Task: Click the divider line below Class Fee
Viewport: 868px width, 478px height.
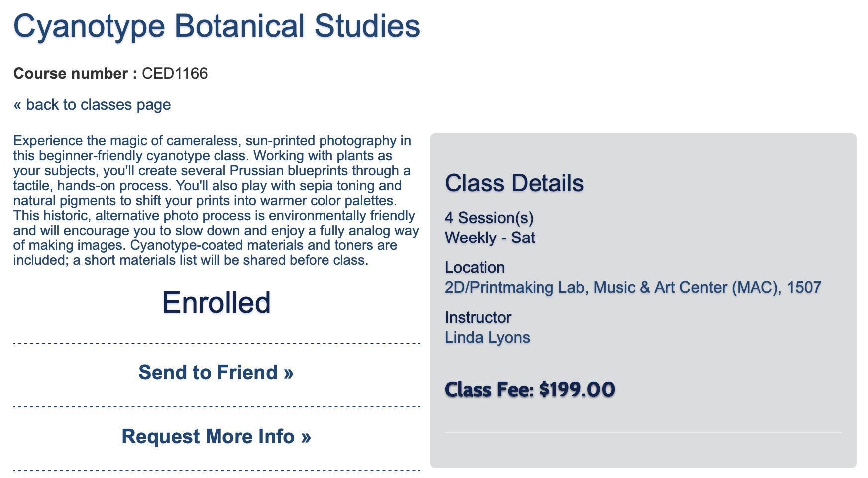Action: click(x=643, y=433)
